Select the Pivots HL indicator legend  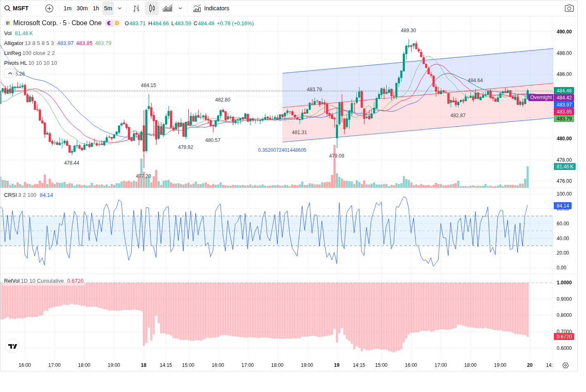[15, 63]
